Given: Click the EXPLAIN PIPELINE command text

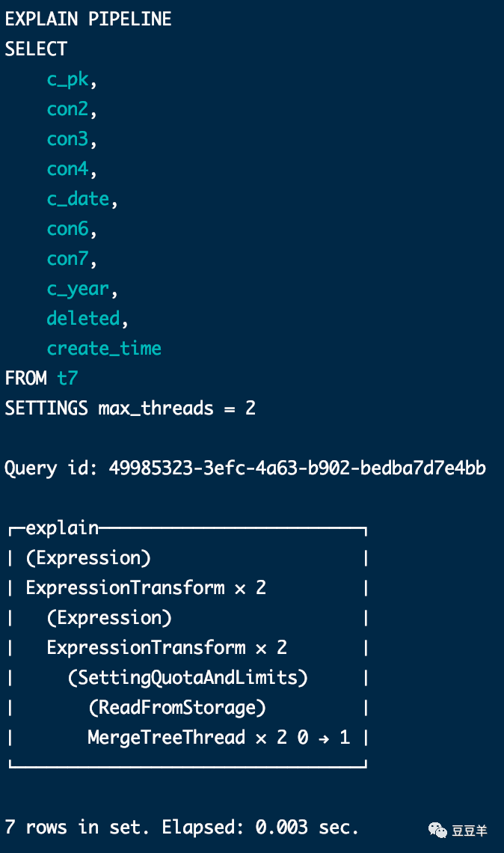Looking at the screenshot, I should 88,19.
